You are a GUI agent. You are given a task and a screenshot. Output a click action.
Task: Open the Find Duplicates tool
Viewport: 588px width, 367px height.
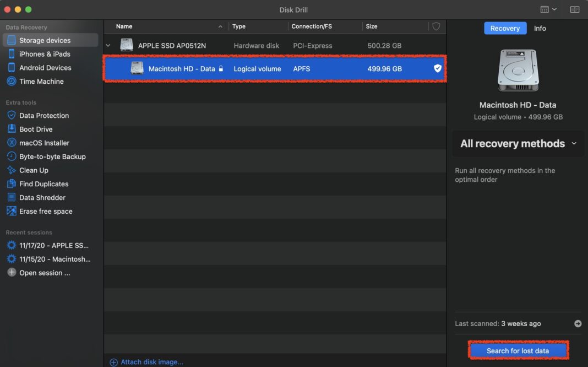(43, 184)
